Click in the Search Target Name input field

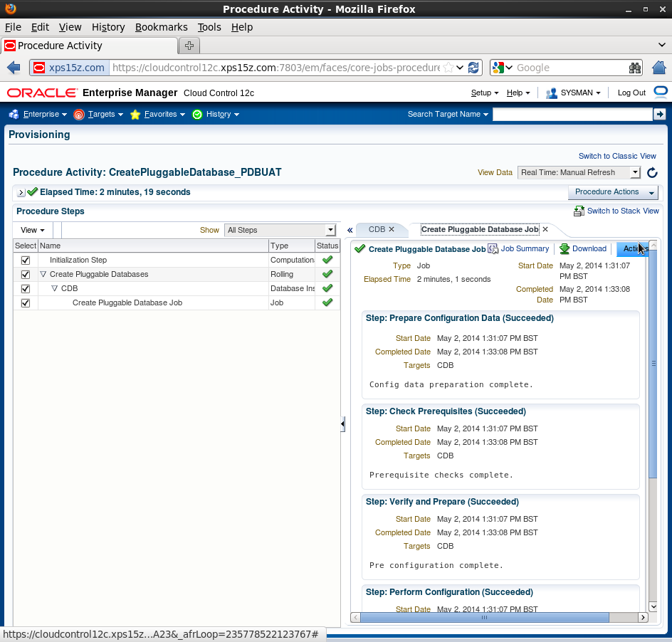pyautogui.click(x=572, y=114)
